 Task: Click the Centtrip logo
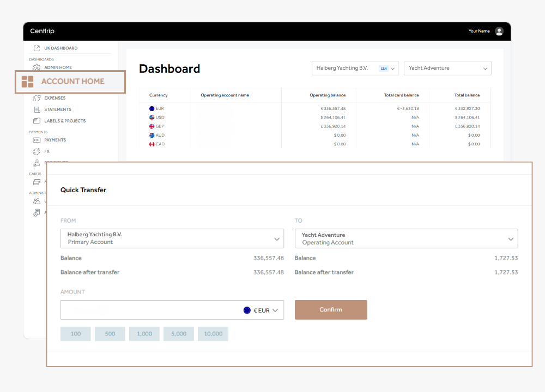43,31
